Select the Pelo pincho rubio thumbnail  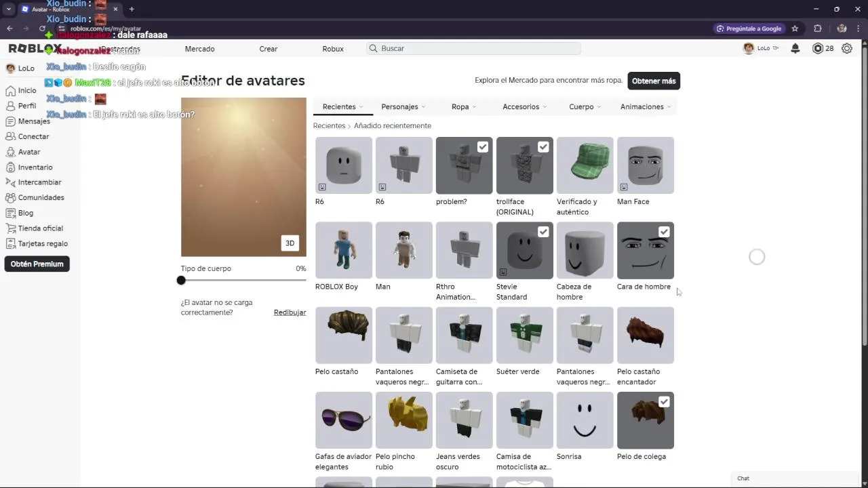click(403, 420)
